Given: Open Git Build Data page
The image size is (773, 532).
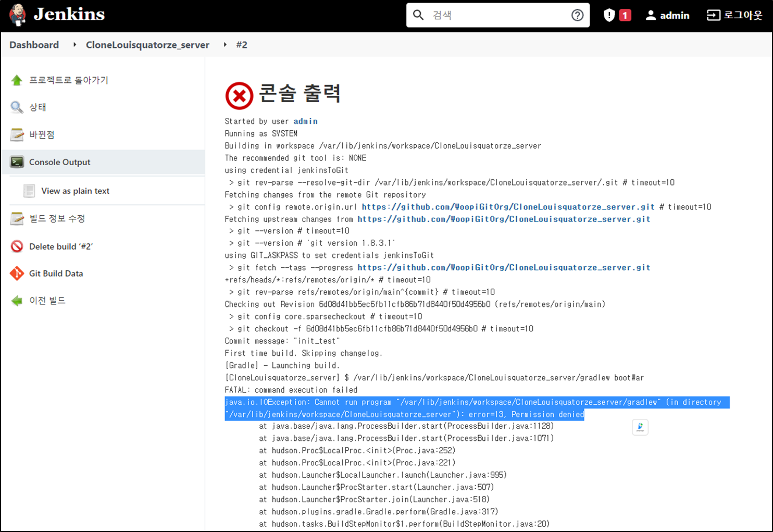Looking at the screenshot, I should pos(56,274).
